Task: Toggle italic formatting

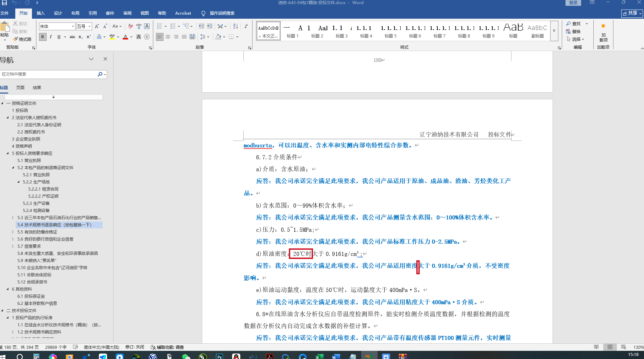Action: 51,37
